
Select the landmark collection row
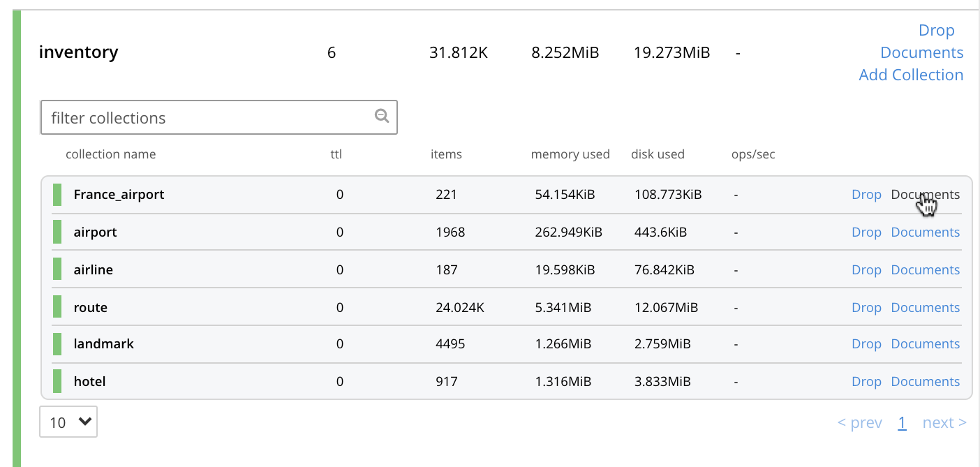pyautogui.click(x=103, y=344)
